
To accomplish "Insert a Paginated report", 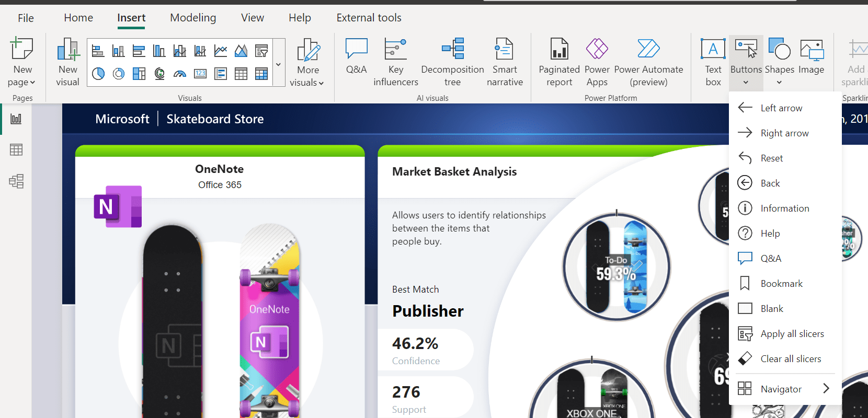I will coord(559,62).
